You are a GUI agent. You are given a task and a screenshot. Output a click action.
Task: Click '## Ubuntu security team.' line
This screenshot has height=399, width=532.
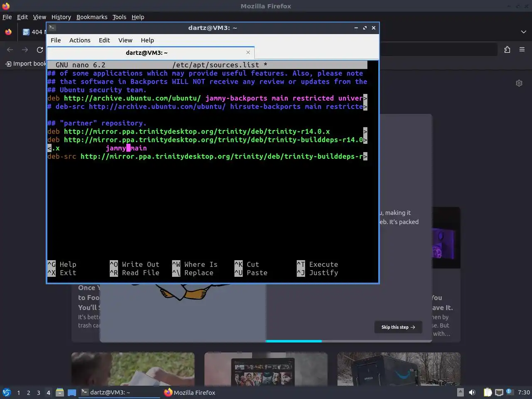(x=97, y=90)
